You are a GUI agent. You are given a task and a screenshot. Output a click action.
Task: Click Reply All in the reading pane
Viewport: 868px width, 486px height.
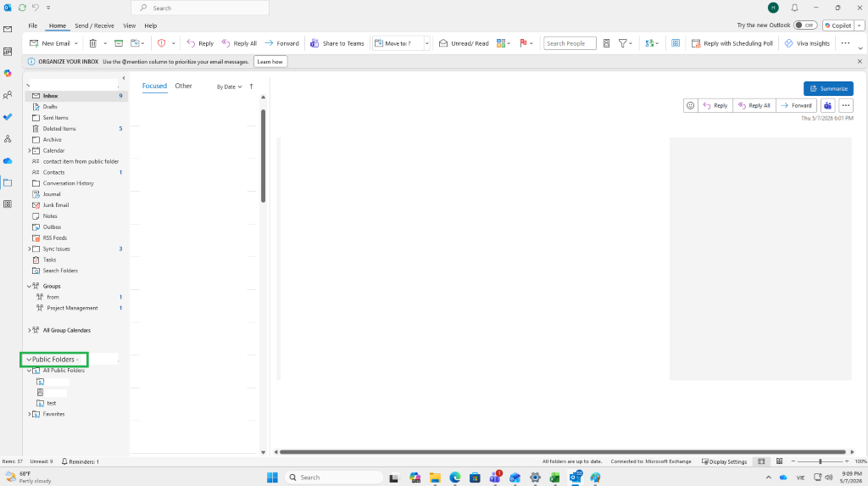(754, 105)
